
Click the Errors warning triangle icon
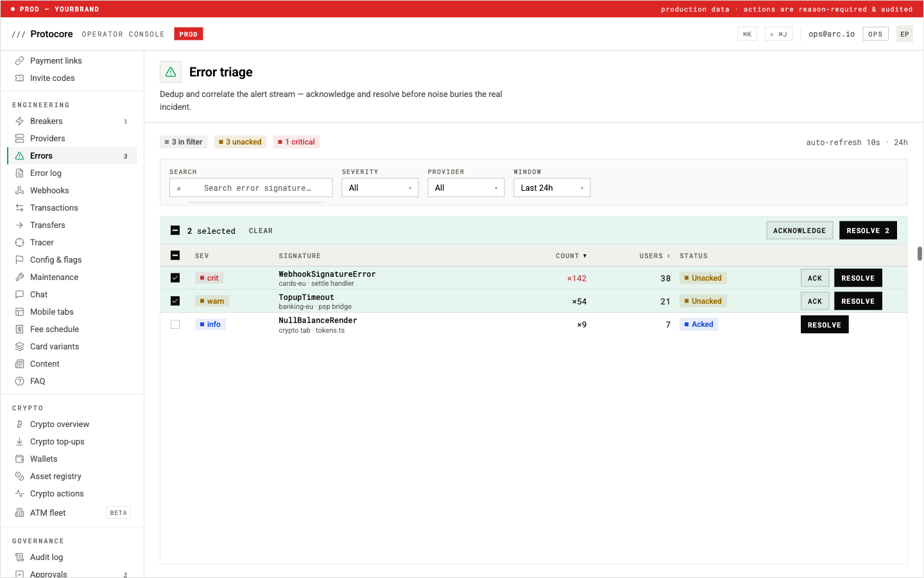click(x=20, y=156)
